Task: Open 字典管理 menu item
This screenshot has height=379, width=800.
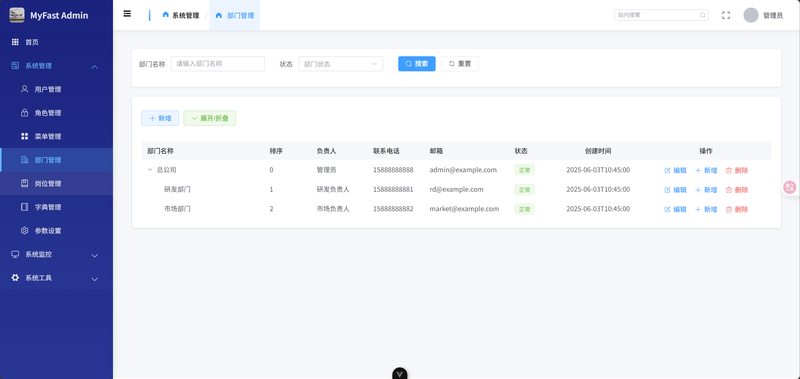Action: [x=56, y=207]
